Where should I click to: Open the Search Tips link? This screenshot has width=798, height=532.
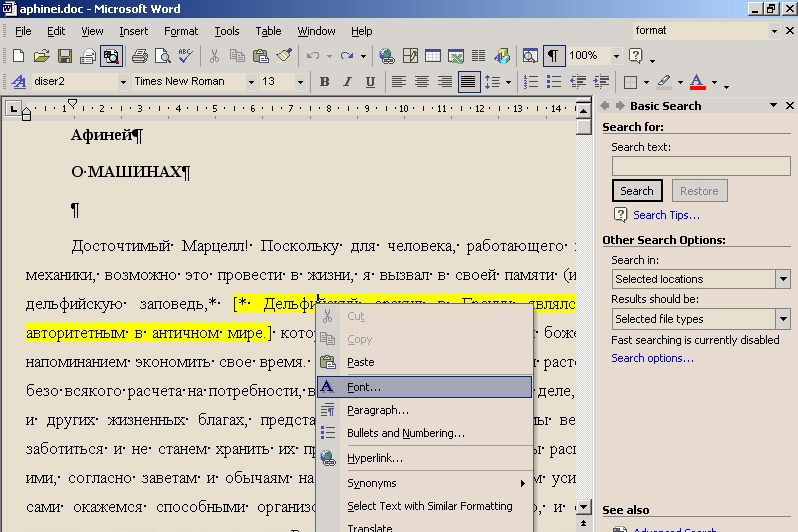[666, 215]
